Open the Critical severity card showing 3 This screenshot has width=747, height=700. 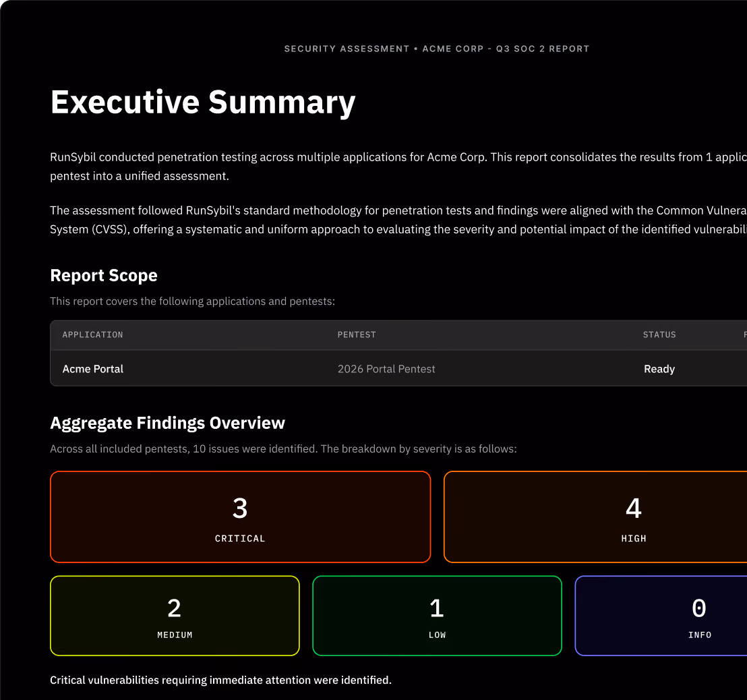[241, 517]
